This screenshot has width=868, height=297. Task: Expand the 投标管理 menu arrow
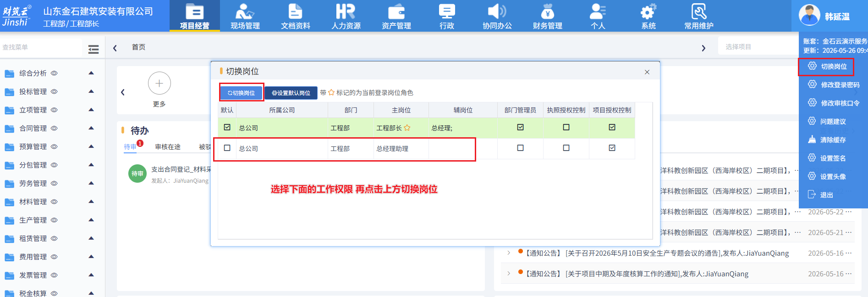tap(91, 91)
